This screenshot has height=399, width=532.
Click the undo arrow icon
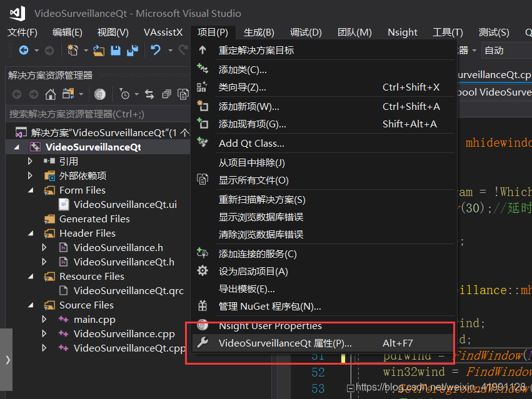[x=156, y=51]
